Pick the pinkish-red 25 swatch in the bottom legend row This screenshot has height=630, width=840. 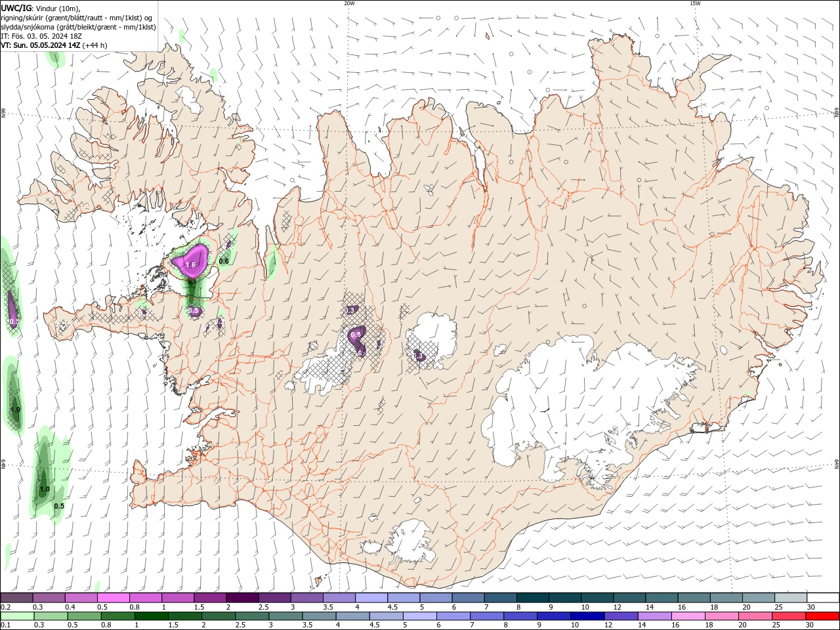[789, 616]
